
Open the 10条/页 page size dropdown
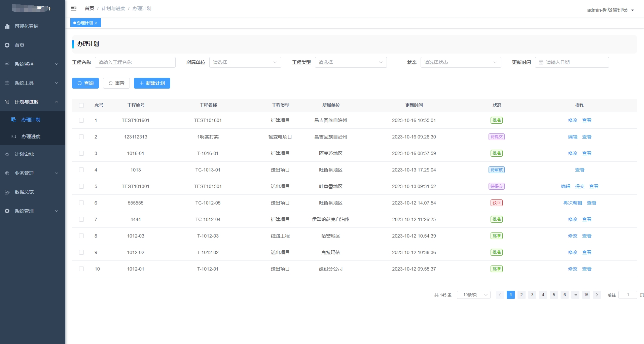point(474,295)
